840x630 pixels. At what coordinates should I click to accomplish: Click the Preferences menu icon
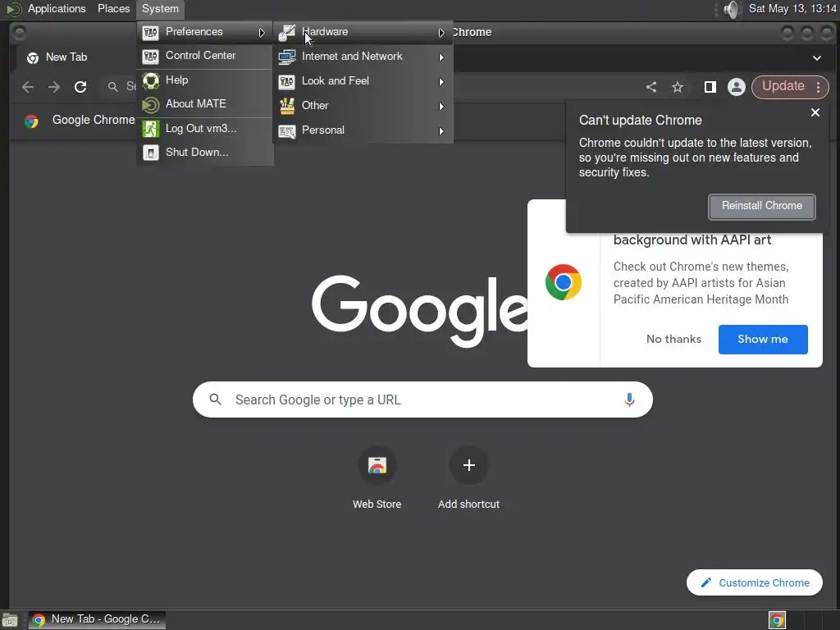pyautogui.click(x=151, y=33)
